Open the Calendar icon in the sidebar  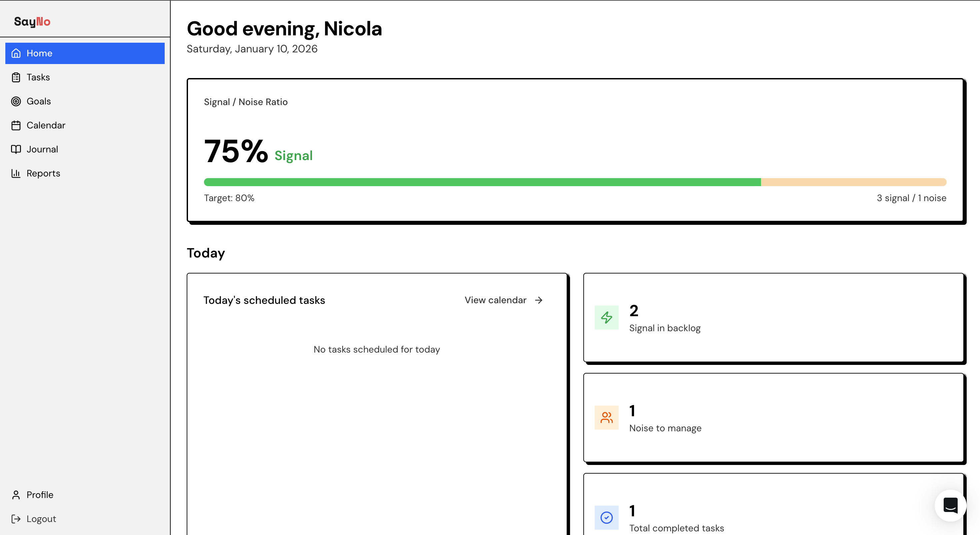point(16,125)
